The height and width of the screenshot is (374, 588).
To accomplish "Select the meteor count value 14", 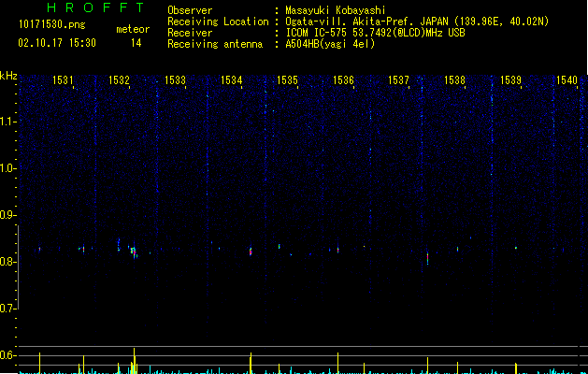I will click(136, 43).
